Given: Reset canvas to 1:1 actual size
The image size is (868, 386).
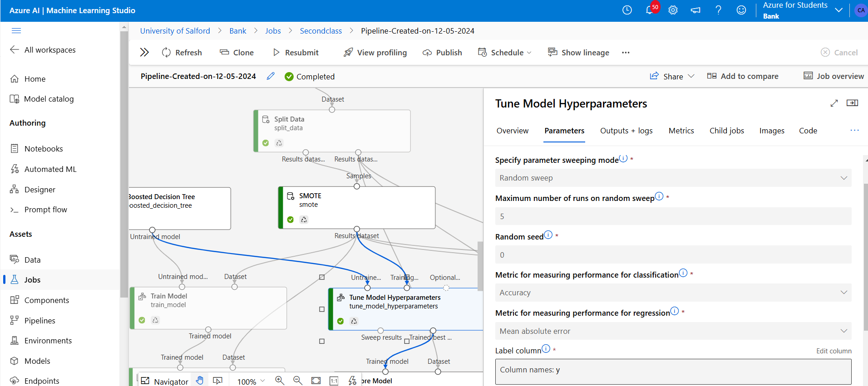Looking at the screenshot, I should pyautogui.click(x=334, y=381).
